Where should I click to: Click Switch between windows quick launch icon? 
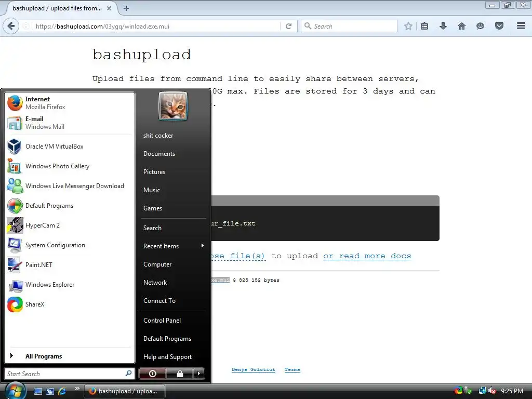tap(50, 391)
